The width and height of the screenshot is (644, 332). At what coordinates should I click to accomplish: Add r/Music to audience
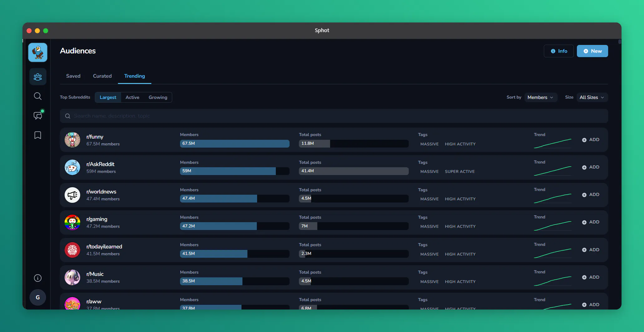point(591,277)
